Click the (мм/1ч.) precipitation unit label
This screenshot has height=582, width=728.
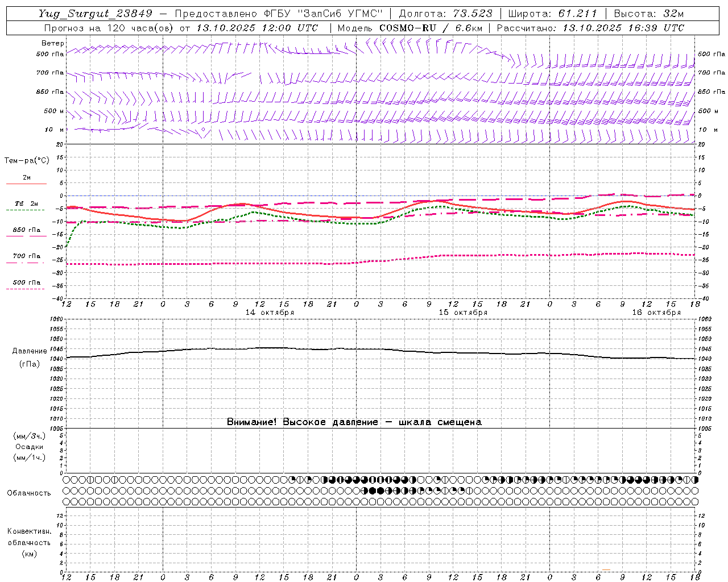(30, 458)
